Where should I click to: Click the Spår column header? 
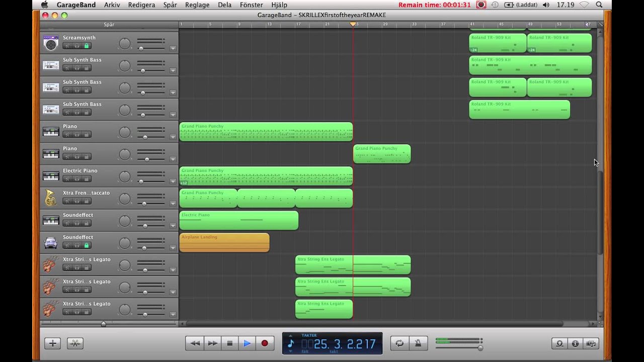point(109,25)
